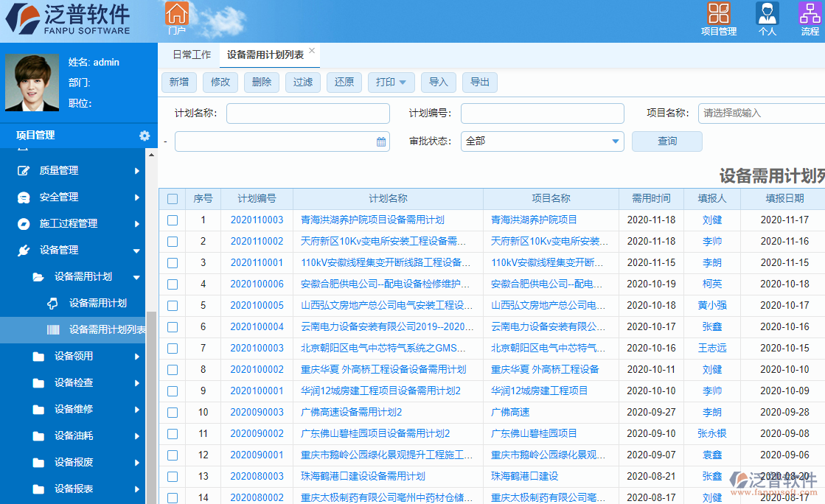Click the 查询 search button
Image resolution: width=825 pixels, height=504 pixels.
[666, 141]
